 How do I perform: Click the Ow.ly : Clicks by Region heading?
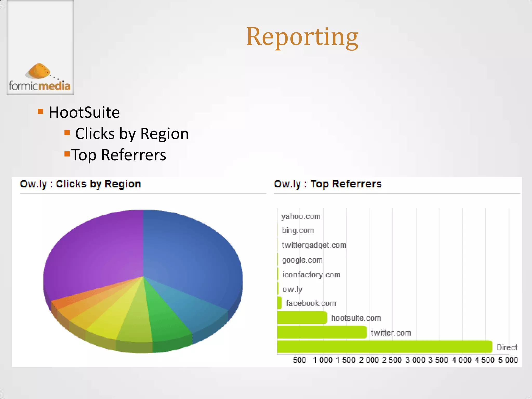81,184
